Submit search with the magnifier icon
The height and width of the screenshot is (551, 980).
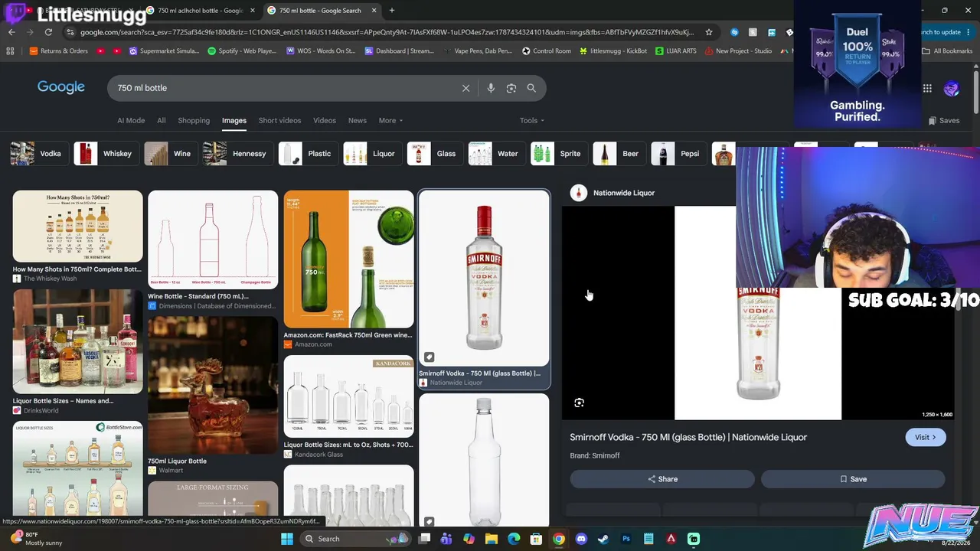tap(531, 88)
